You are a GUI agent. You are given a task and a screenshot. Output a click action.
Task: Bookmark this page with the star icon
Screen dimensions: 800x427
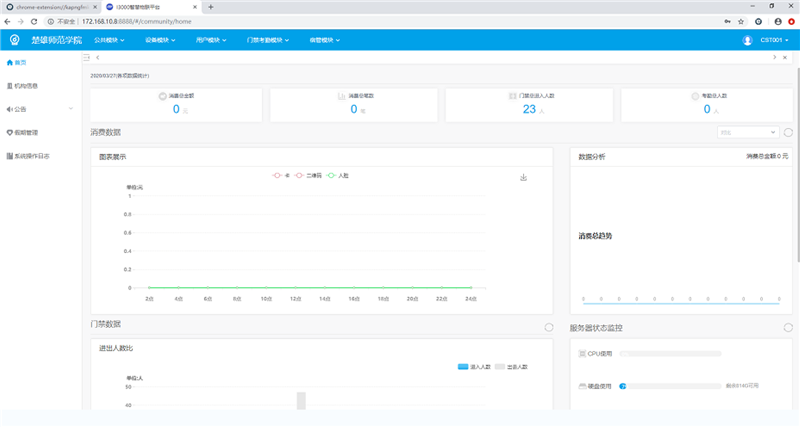click(741, 21)
